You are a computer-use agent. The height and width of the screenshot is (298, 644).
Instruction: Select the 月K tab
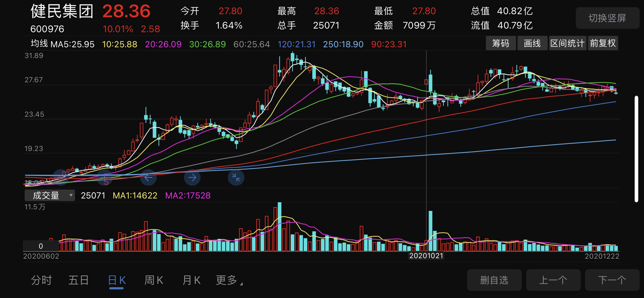click(191, 280)
